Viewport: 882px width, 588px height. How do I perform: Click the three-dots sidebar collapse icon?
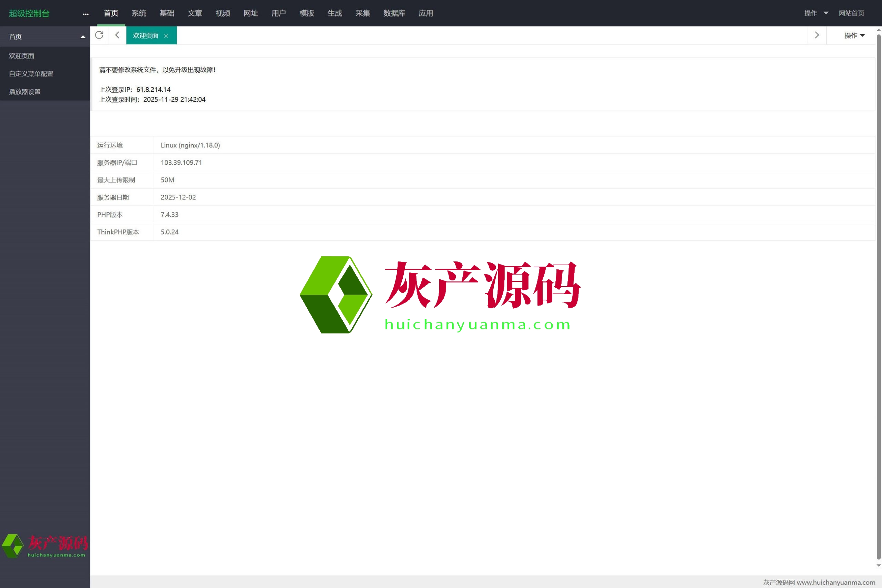[85, 14]
